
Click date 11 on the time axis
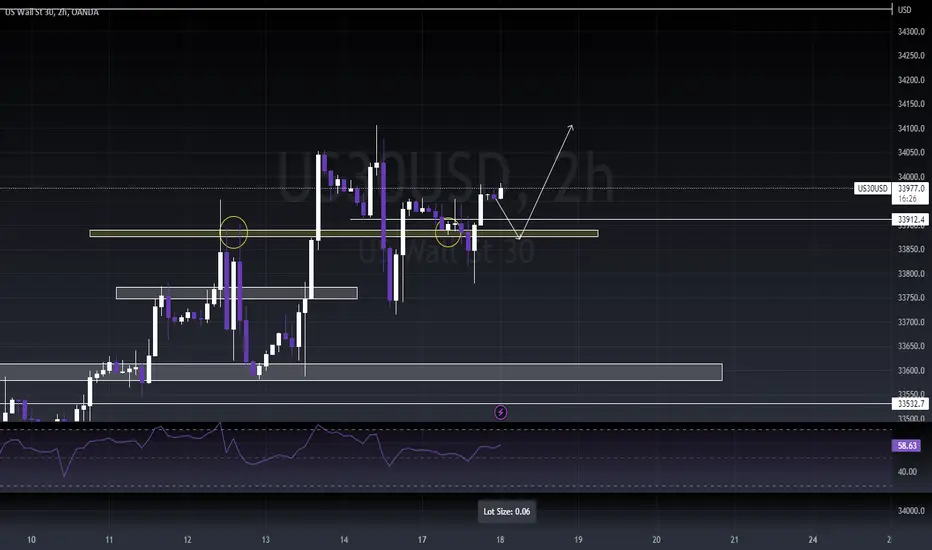coord(109,540)
